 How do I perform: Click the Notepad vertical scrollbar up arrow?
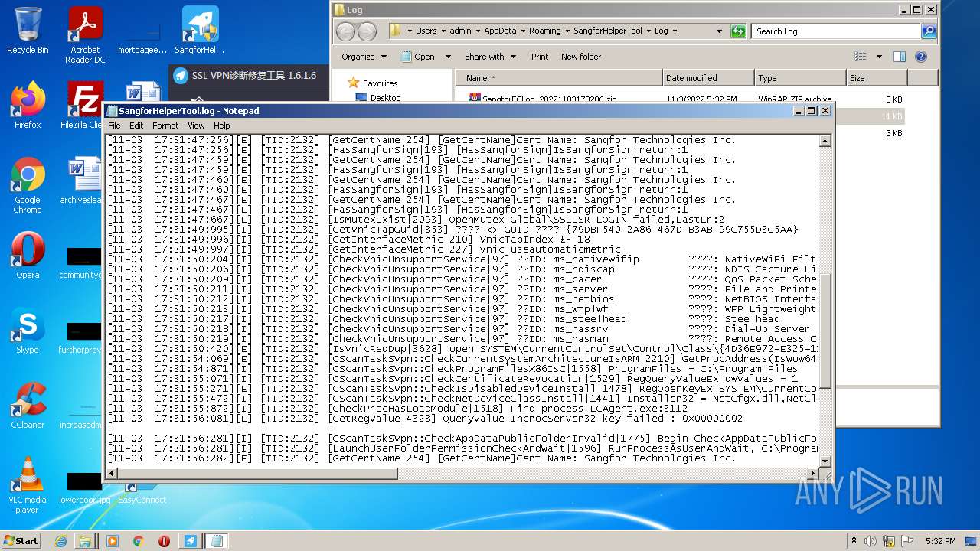pyautogui.click(x=825, y=141)
